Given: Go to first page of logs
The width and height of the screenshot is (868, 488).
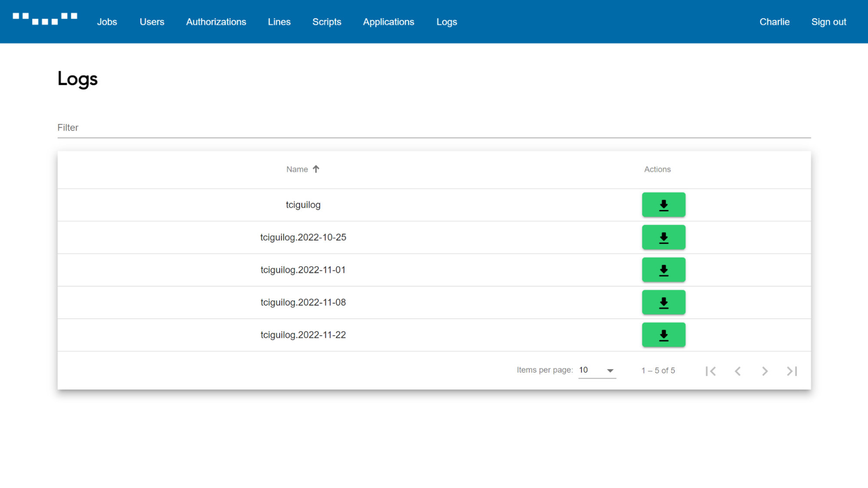Looking at the screenshot, I should (x=711, y=371).
